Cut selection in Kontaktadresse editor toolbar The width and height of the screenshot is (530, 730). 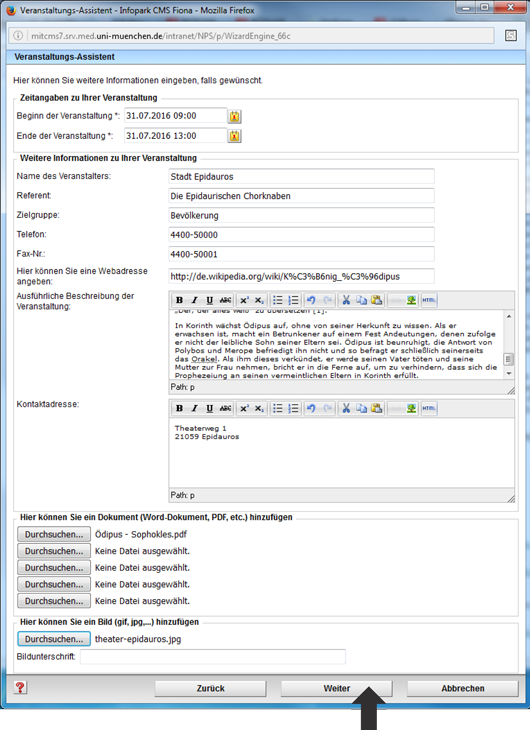click(x=346, y=408)
